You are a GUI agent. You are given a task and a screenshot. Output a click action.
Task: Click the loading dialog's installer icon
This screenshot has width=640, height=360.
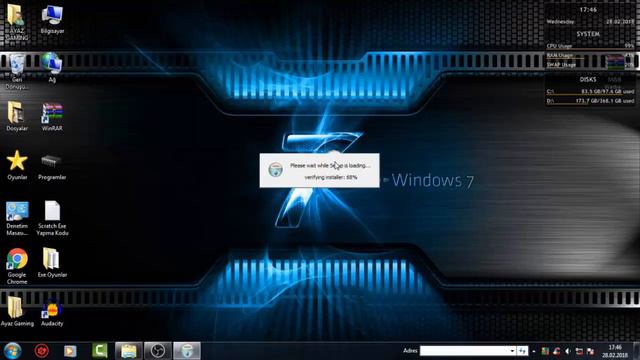(x=276, y=169)
